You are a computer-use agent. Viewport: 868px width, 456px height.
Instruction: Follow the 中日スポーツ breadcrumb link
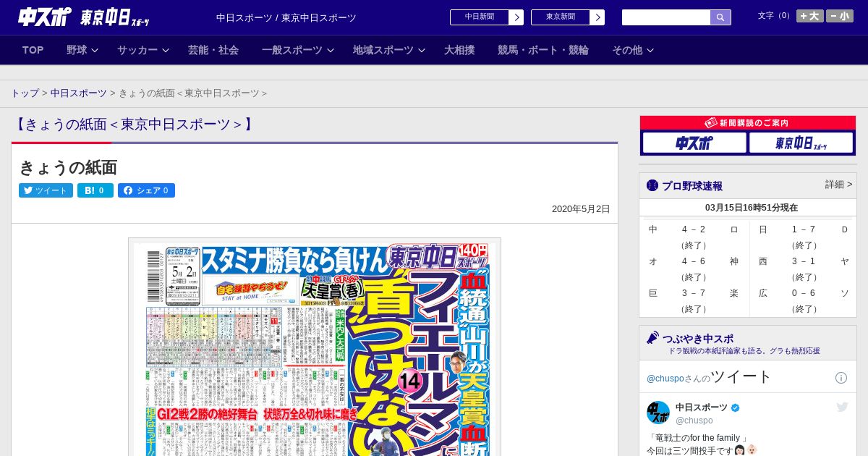pyautogui.click(x=79, y=93)
